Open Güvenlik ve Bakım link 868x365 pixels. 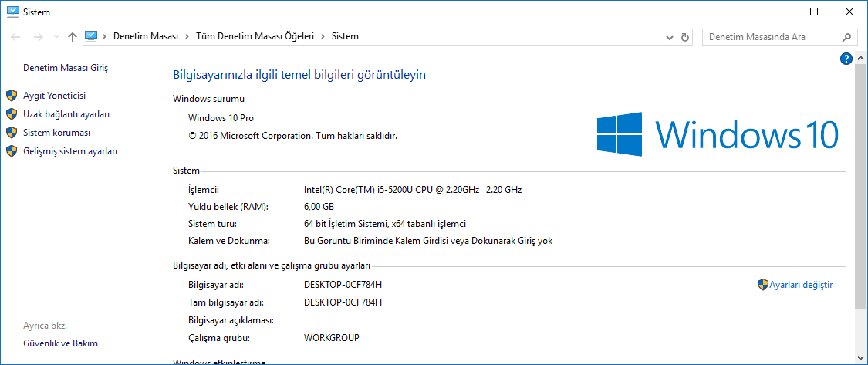tap(60, 343)
